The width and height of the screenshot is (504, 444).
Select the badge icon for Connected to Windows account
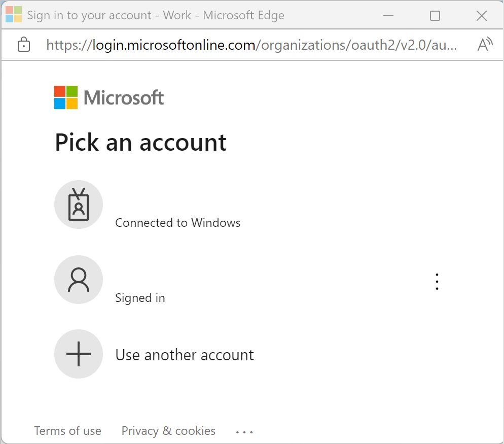click(x=79, y=204)
